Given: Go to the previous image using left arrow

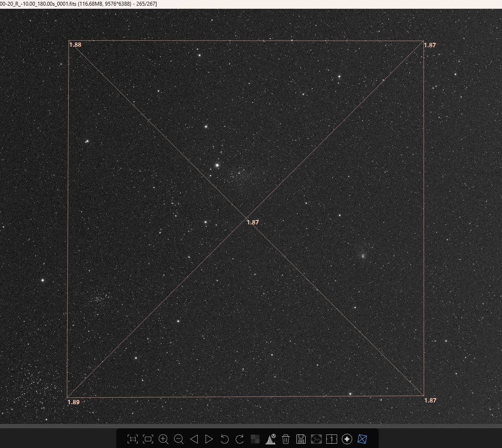Looking at the screenshot, I should tap(194, 439).
